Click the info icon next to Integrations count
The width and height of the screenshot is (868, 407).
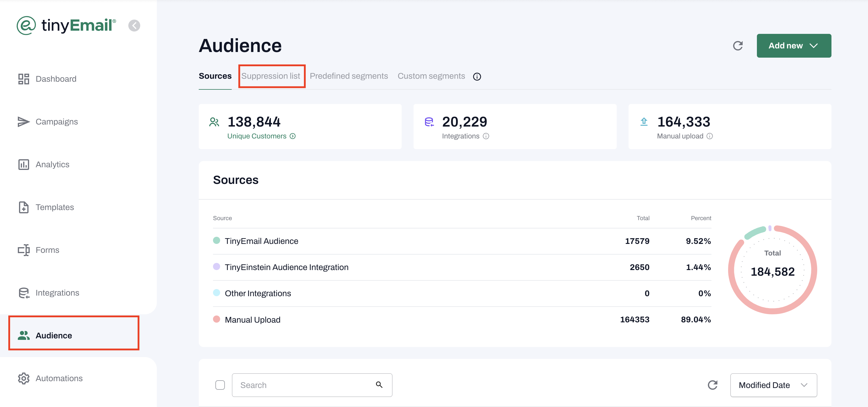coord(486,136)
